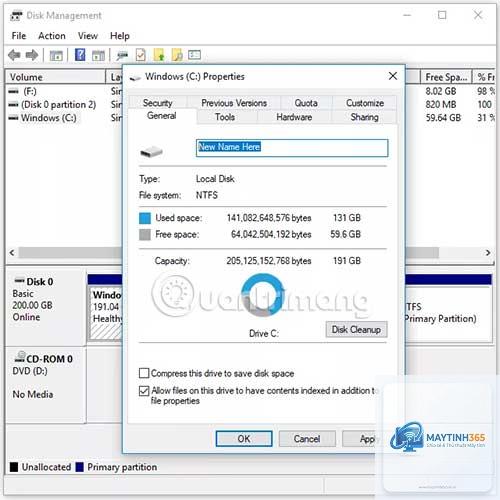Click the drive usage donut chart
Viewport: 500px width, 500px height.
(263, 295)
